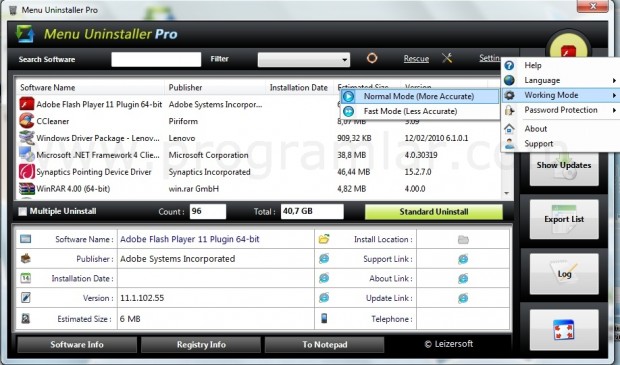The width and height of the screenshot is (620, 365).
Task: Expand the Password Protection submenu arrow
Action: [614, 110]
